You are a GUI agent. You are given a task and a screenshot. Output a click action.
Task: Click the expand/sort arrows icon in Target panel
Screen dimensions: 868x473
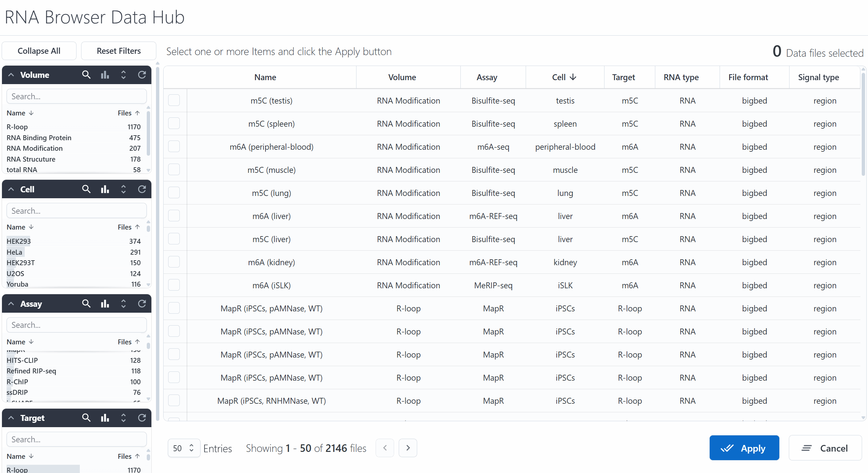pyautogui.click(x=123, y=418)
